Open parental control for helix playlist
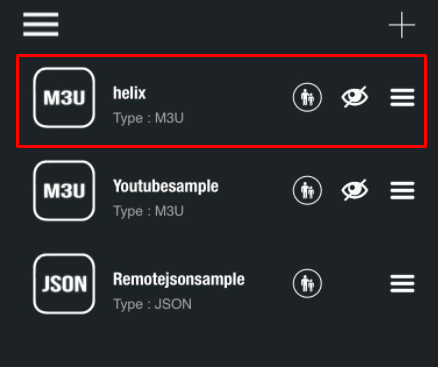Image resolution: width=438 pixels, height=367 pixels. (x=307, y=97)
